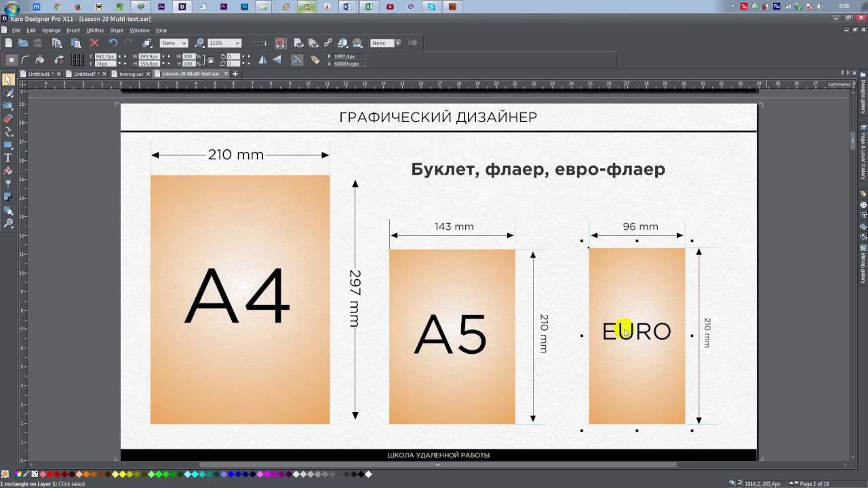Select the Eraser tool
Viewport: 868px width, 488px height.
(x=8, y=119)
